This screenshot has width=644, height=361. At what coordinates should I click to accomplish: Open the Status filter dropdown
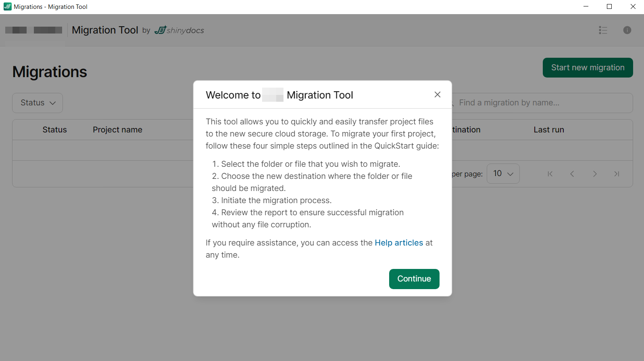coord(38,103)
